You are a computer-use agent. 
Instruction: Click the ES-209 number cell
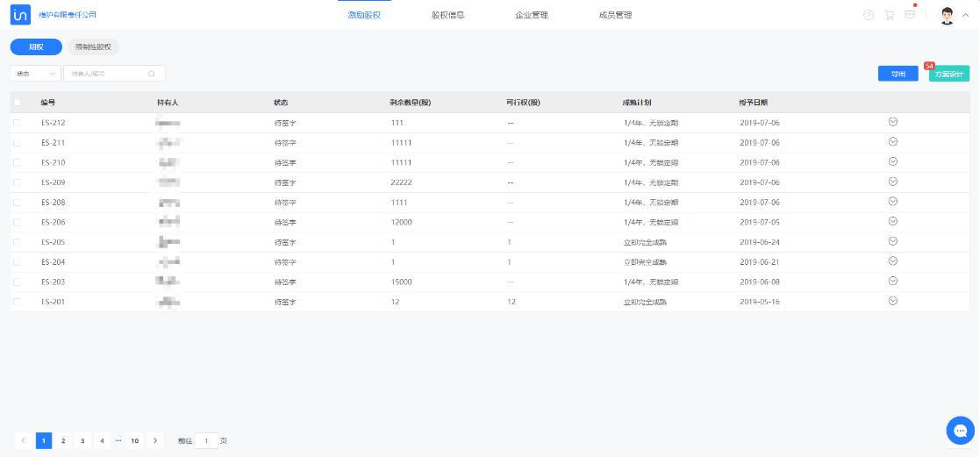click(54, 182)
